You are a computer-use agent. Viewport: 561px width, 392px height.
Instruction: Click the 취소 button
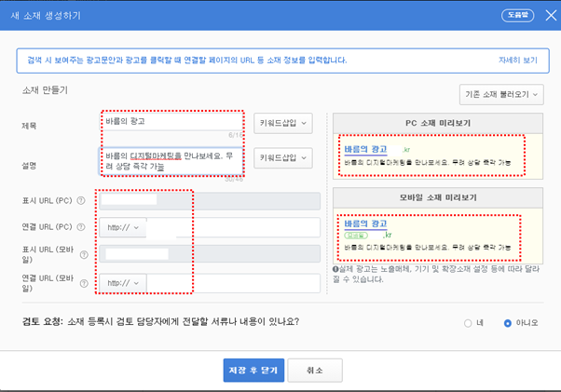coord(315,371)
